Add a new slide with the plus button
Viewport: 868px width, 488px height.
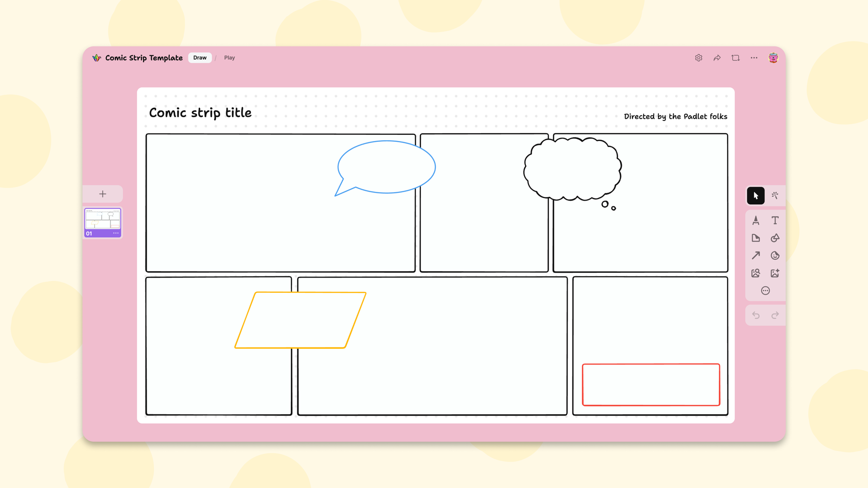coord(102,194)
